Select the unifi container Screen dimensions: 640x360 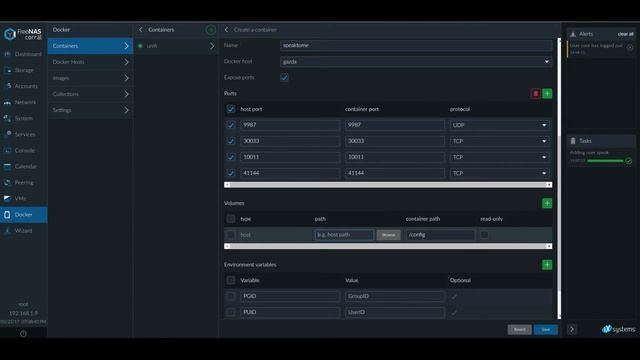click(176, 46)
